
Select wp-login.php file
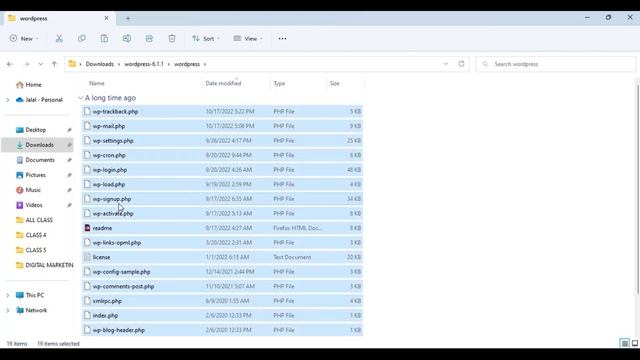click(x=222, y=170)
